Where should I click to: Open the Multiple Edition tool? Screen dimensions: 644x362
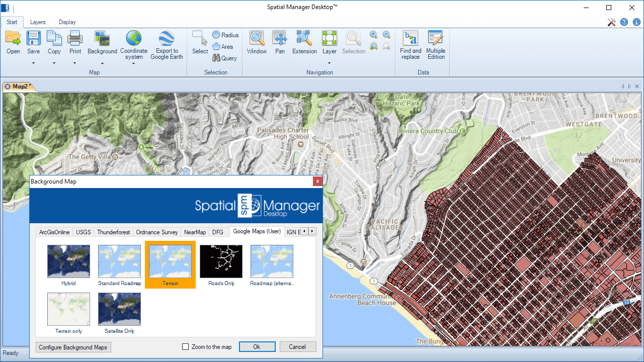pos(436,38)
